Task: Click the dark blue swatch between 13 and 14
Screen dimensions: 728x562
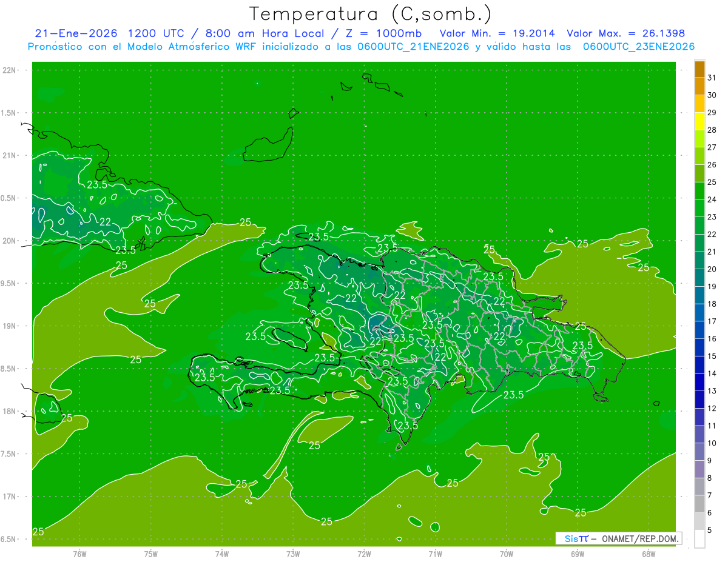Action: pyautogui.click(x=699, y=382)
